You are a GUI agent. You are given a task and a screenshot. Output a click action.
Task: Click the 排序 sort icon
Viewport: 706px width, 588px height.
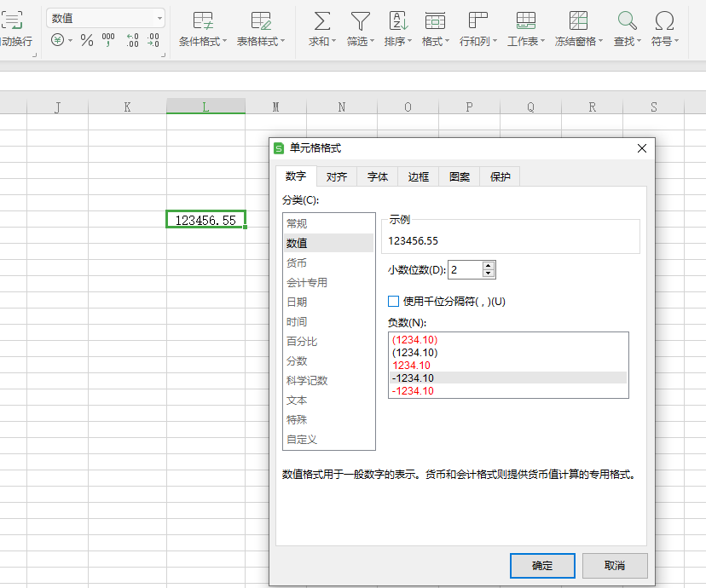coord(398,21)
